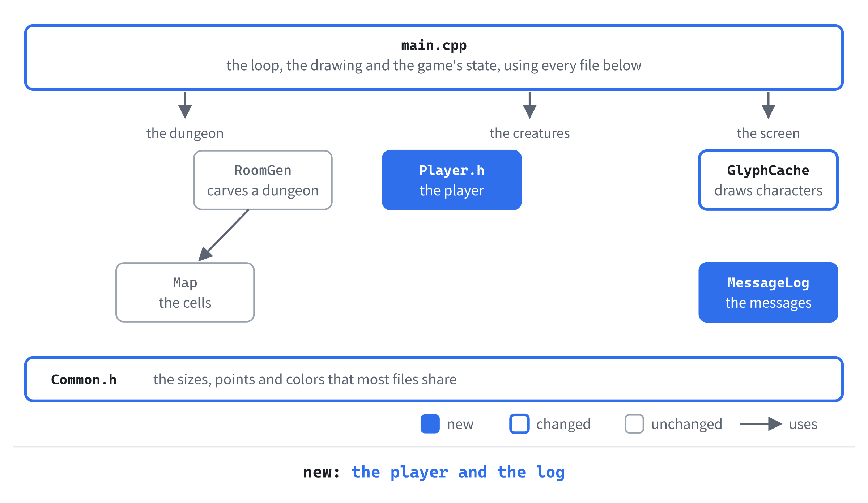Click the arrow above 'the dungeon'
Image resolution: width=868 pixels, height=503 pixels.
(x=185, y=105)
